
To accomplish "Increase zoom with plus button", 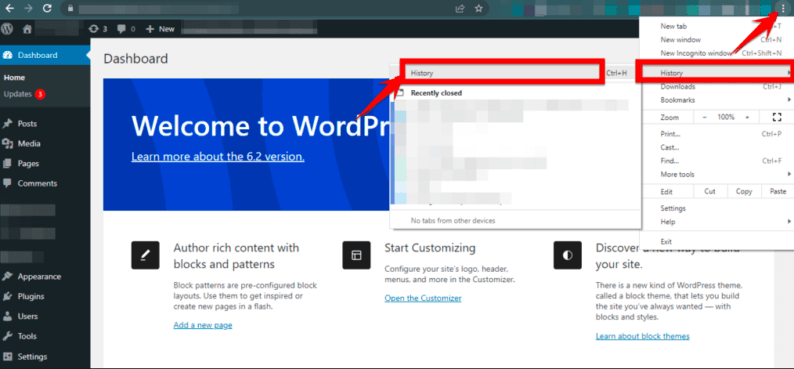I will [x=747, y=117].
